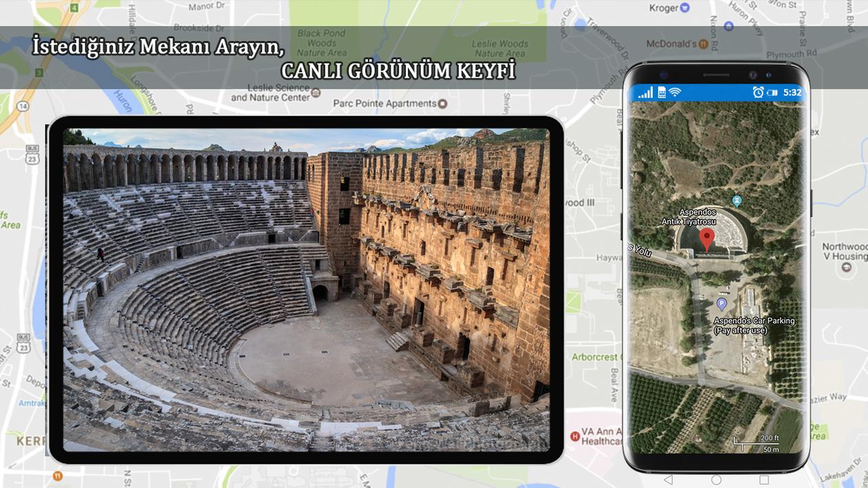Tap the map scale bar showing 200 ft

757,444
